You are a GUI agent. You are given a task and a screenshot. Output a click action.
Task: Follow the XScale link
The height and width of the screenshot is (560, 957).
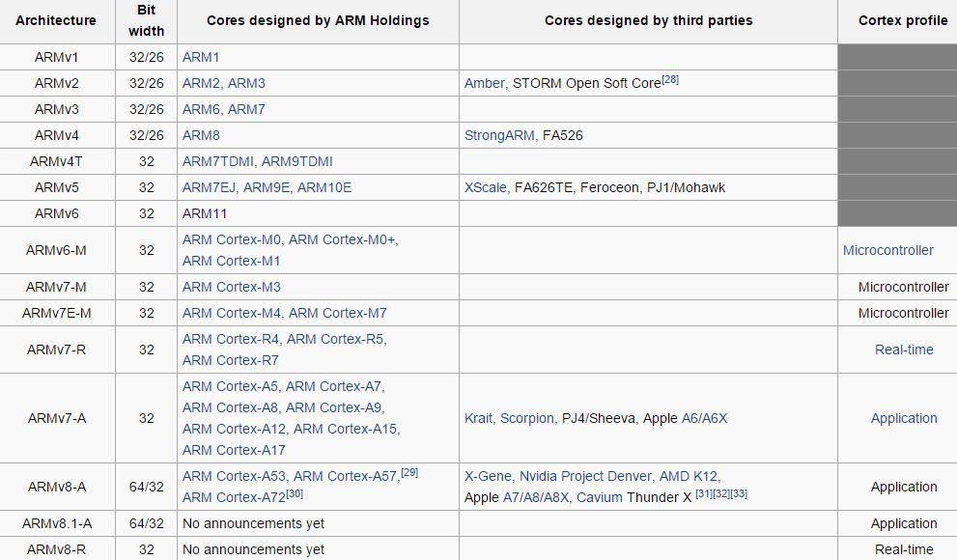pyautogui.click(x=485, y=188)
